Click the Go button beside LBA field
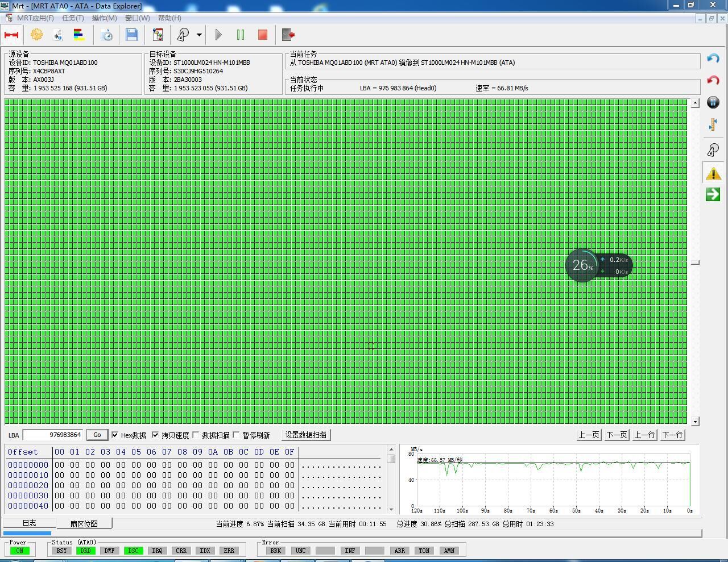 tap(97, 435)
